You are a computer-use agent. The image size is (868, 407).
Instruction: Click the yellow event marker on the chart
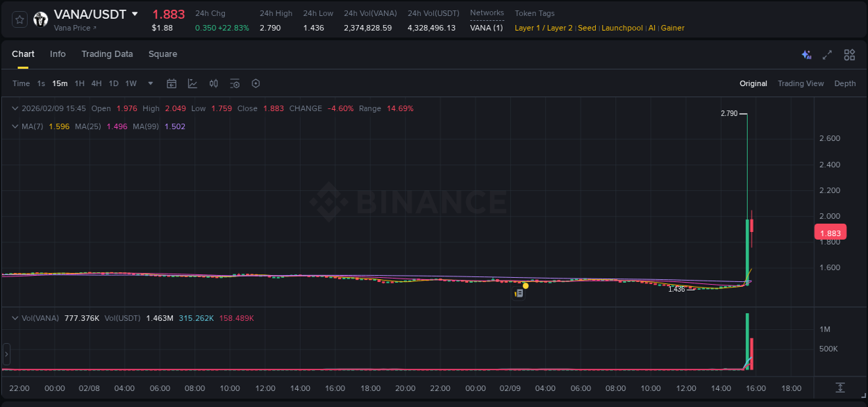[526, 285]
